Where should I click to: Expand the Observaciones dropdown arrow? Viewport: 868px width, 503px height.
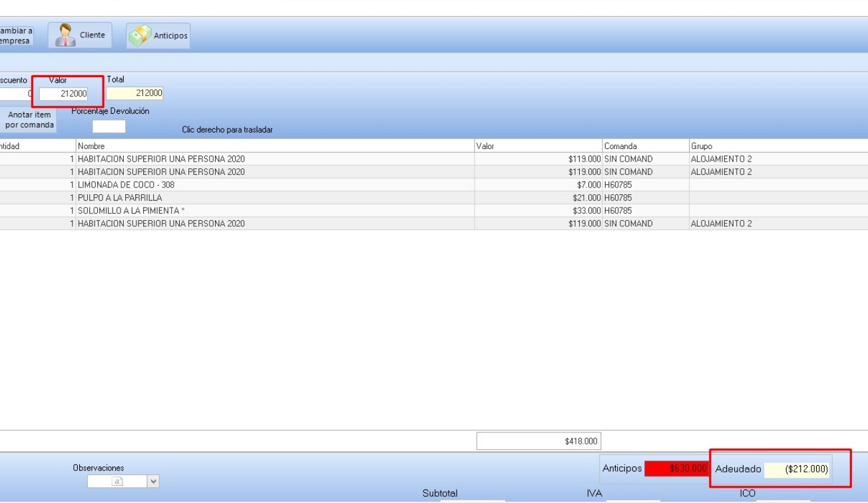click(153, 481)
